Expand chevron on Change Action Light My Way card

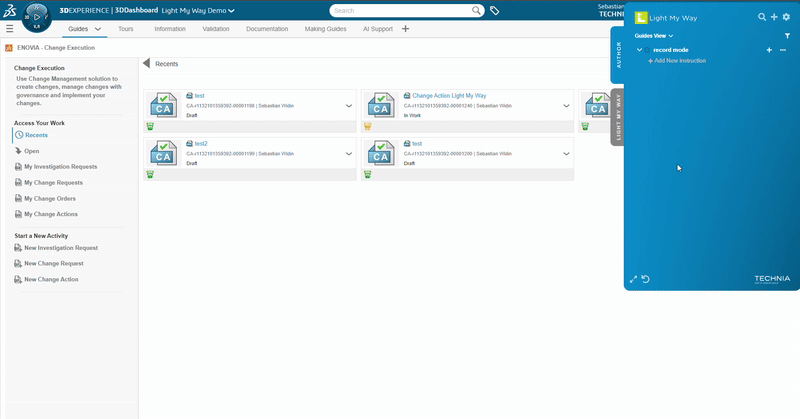[566, 106]
